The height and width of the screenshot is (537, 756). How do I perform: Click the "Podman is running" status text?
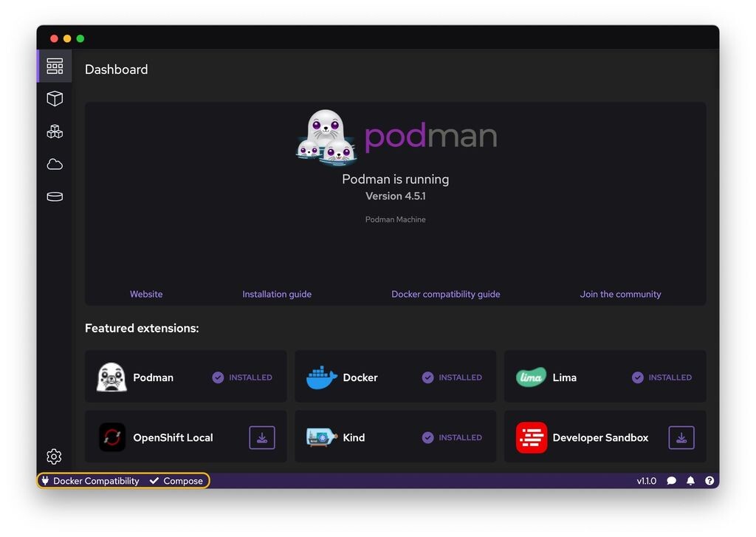(396, 179)
